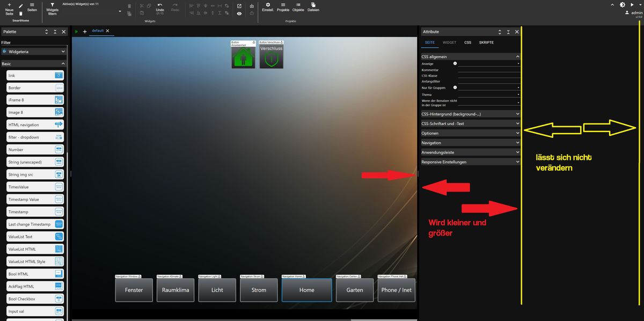Expand the Optionen section
The width and height of the screenshot is (644, 321).
(x=471, y=133)
